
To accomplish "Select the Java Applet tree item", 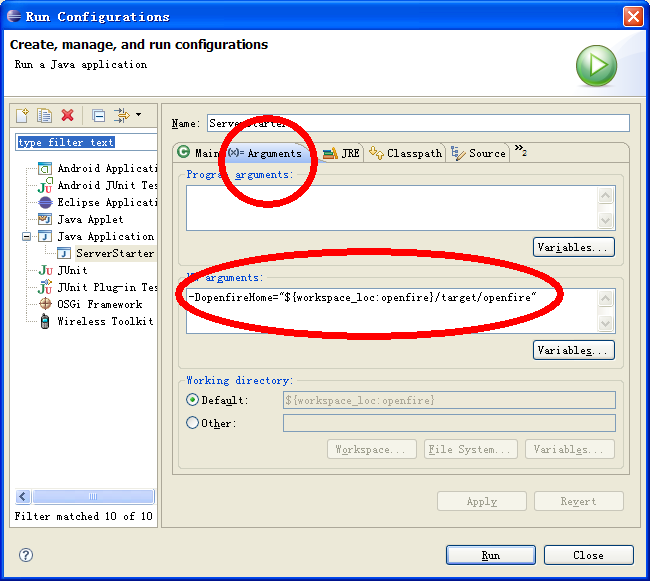I will coord(90,219).
